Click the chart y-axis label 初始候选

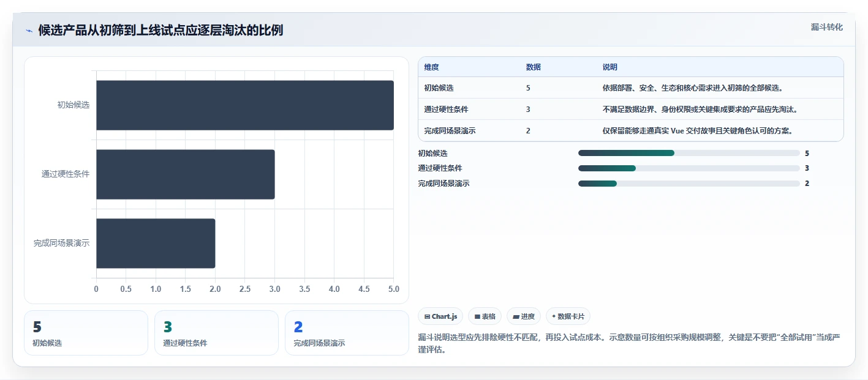[74, 105]
